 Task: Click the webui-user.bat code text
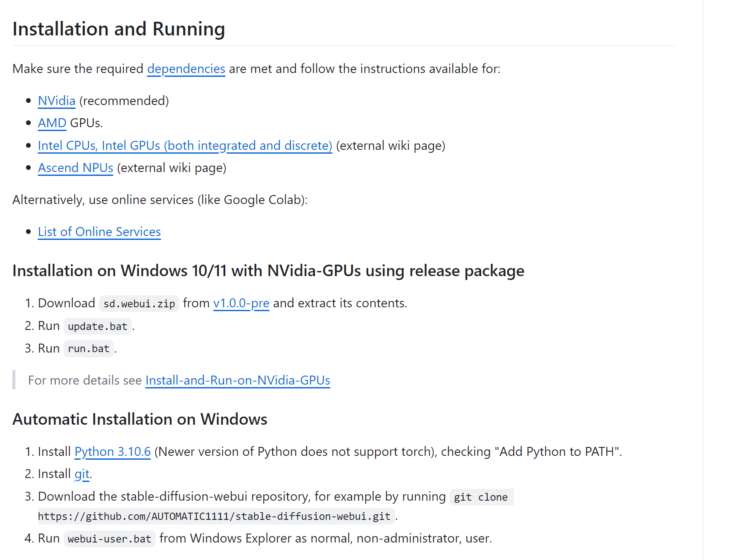coord(110,539)
